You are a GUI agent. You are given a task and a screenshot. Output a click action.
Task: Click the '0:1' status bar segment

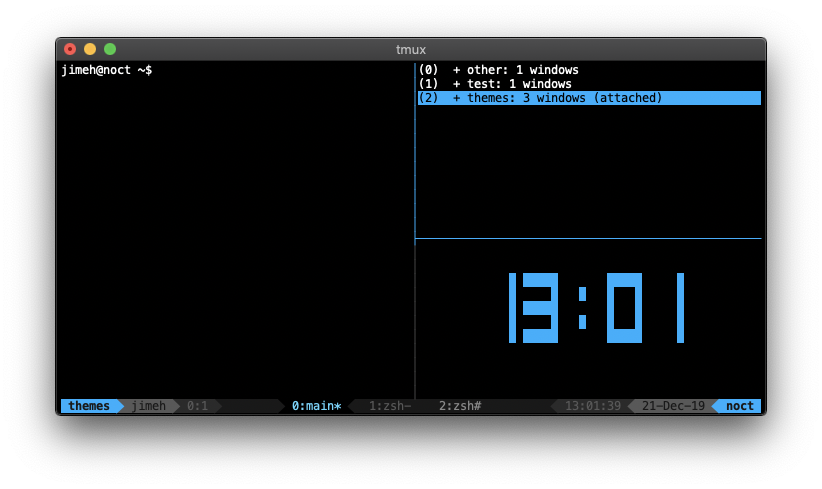[x=197, y=406]
